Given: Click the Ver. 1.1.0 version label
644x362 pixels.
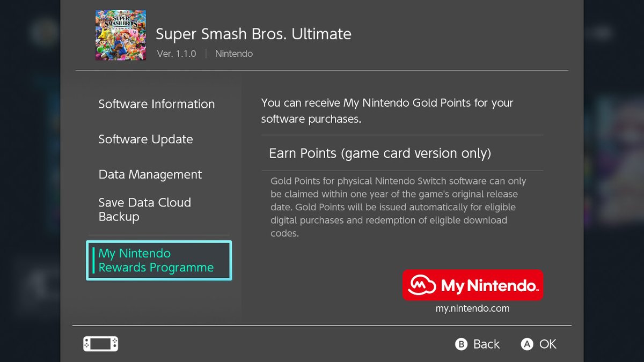Looking at the screenshot, I should [177, 54].
